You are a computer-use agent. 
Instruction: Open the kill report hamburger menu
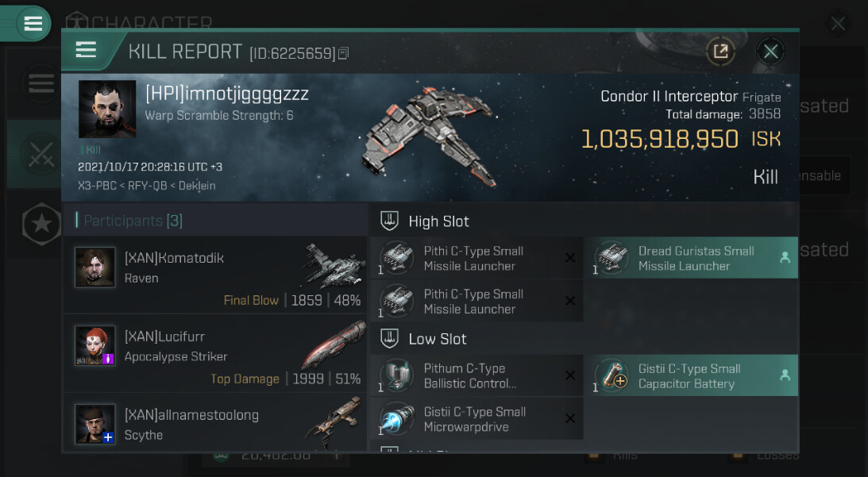click(87, 50)
